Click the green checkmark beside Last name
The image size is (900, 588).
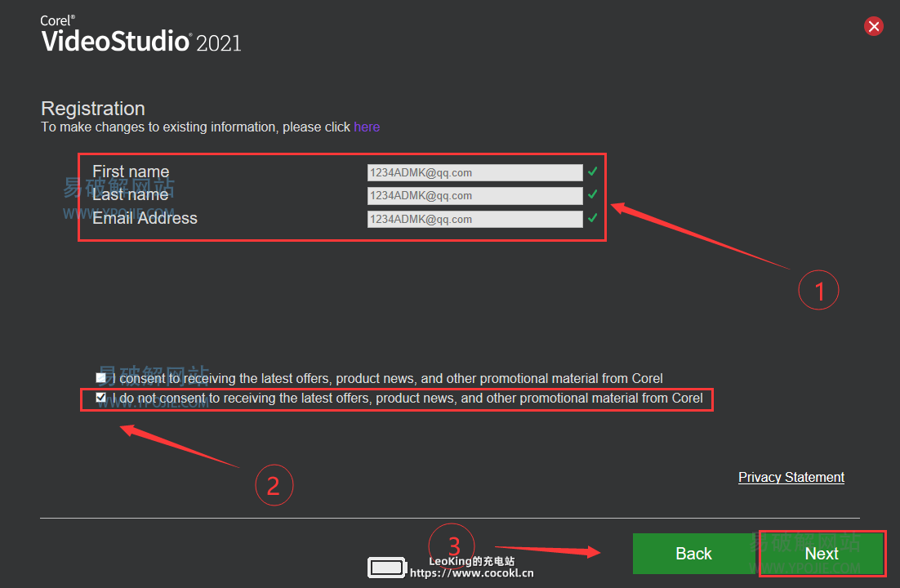point(593,194)
